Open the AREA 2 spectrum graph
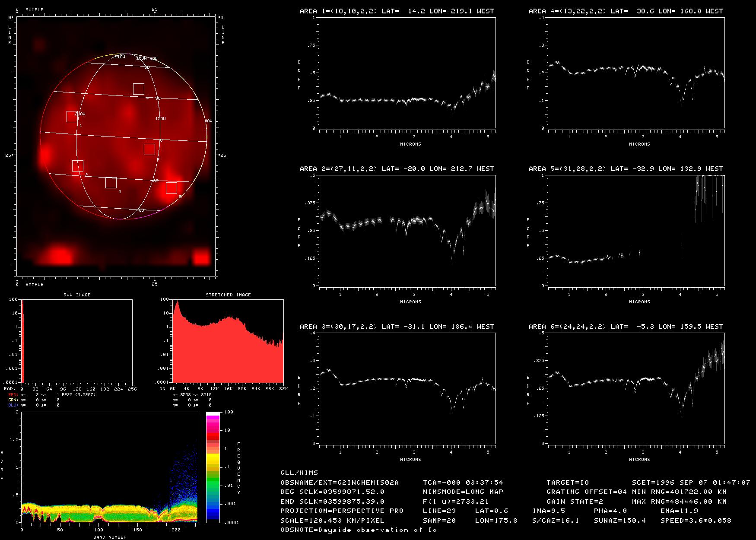 (407, 231)
